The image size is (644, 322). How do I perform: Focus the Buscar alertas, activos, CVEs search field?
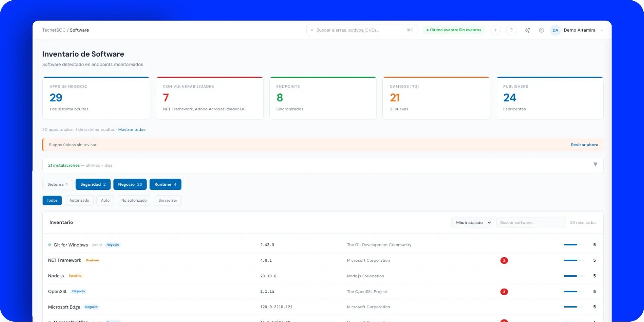tap(362, 30)
